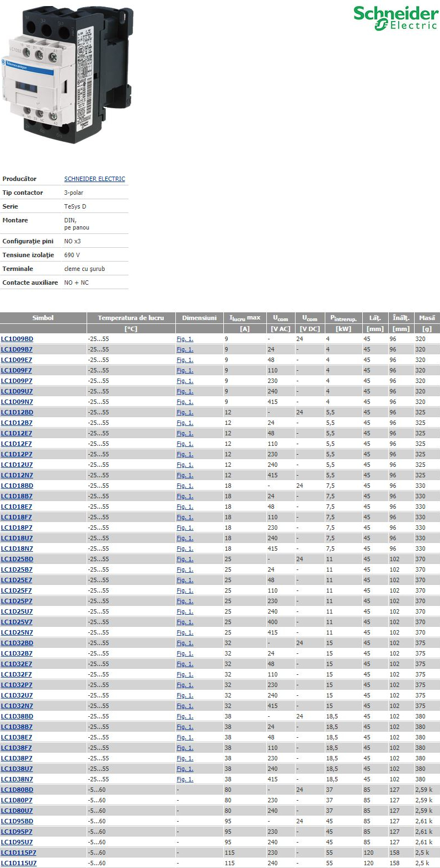Open product link LC1D32E7
The width and height of the screenshot is (440, 868).
tap(17, 664)
